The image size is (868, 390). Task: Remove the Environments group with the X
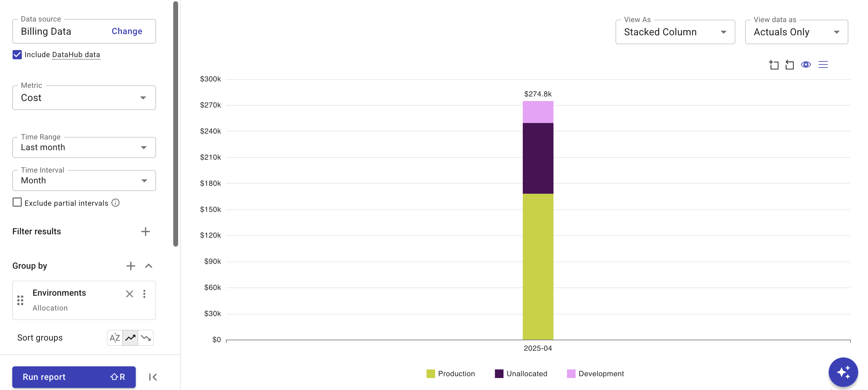click(129, 294)
